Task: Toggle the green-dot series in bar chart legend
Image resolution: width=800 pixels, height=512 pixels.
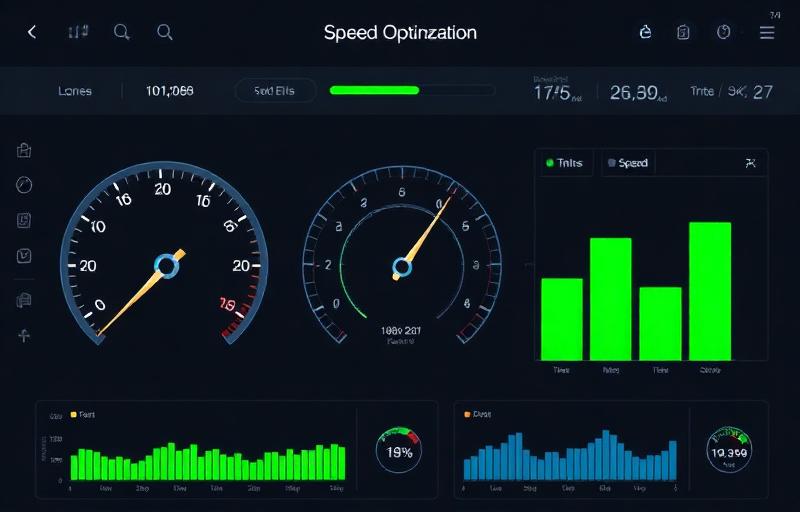Action: coord(566,163)
